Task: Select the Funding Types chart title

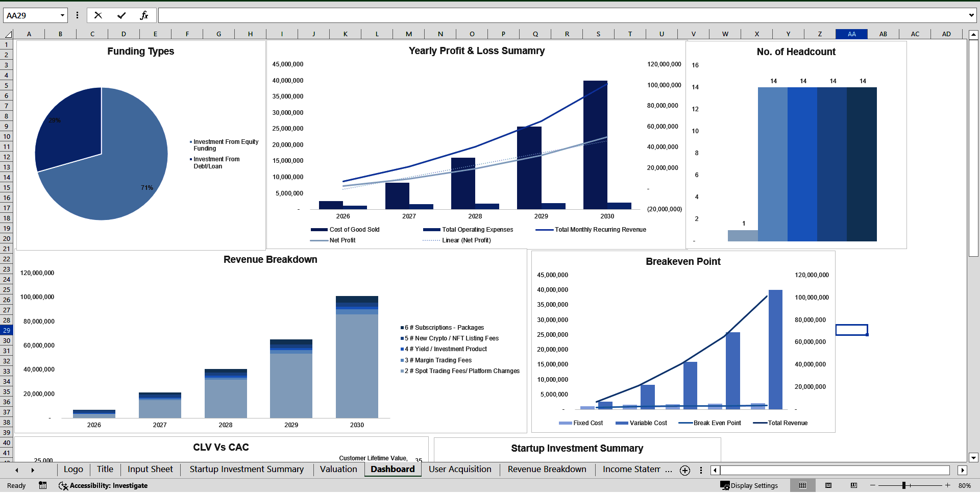Action: [140, 51]
